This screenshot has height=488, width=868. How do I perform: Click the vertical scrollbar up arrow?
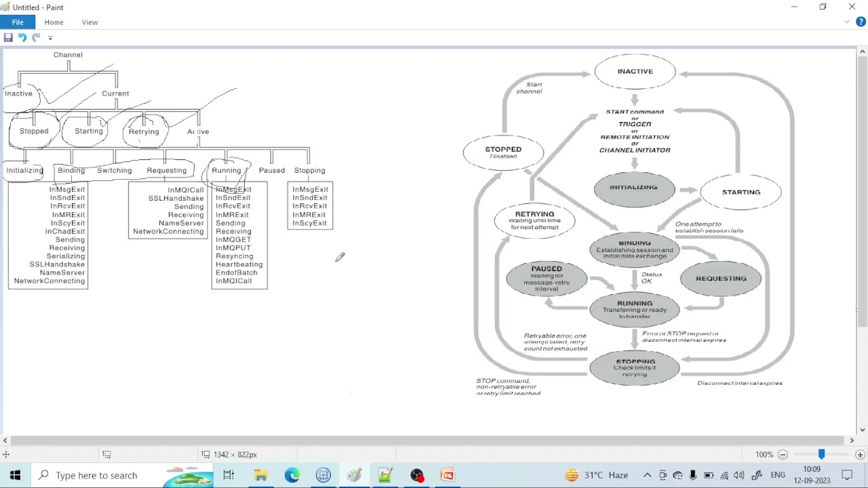863,52
